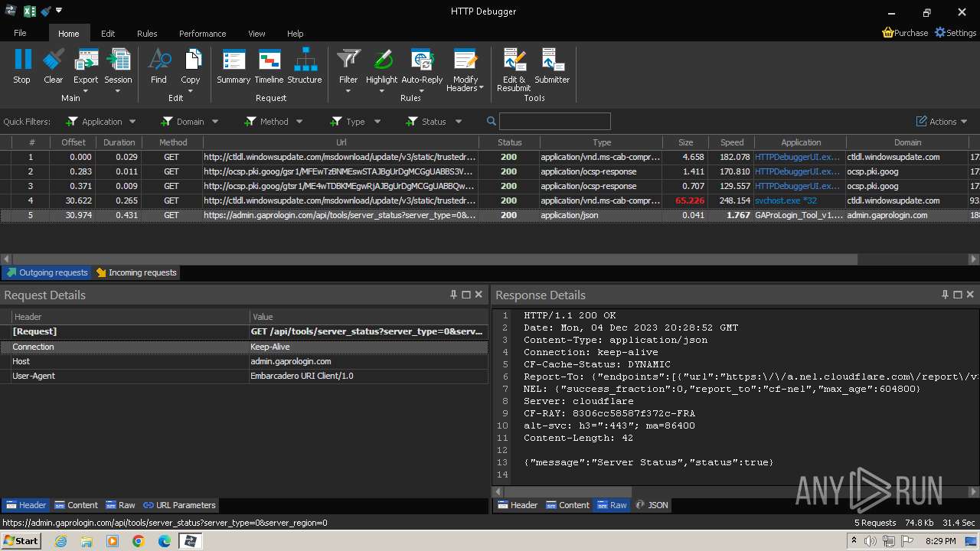This screenshot has width=980, height=551.
Task: Sort by the Size column header
Action: pyautogui.click(x=685, y=142)
